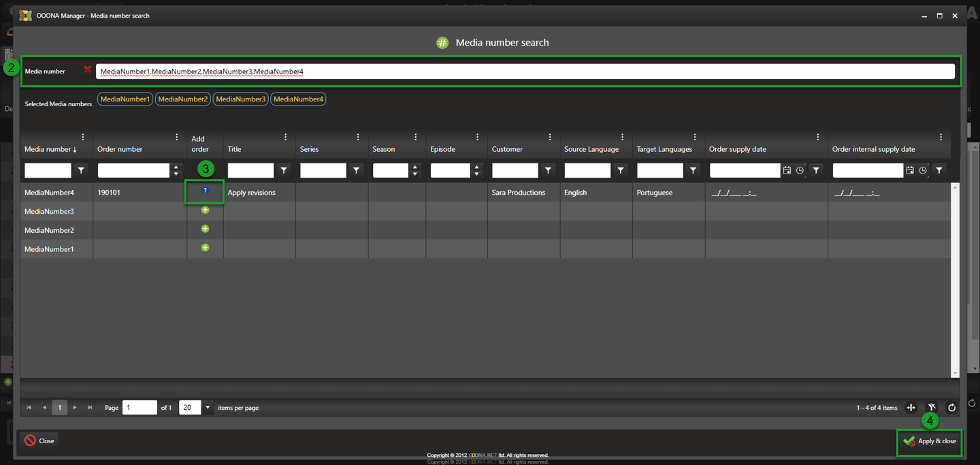Click the Target Languages column header
980x465 pixels.
664,149
